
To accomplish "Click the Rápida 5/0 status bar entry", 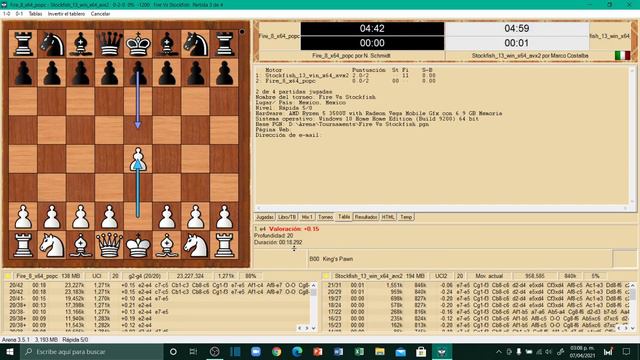I will coord(75,340).
